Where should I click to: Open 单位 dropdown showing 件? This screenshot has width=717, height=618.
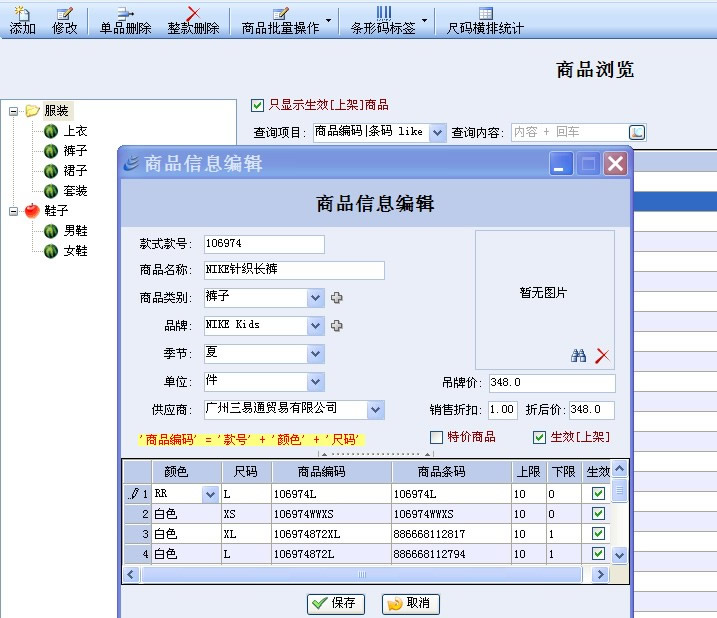(x=316, y=382)
